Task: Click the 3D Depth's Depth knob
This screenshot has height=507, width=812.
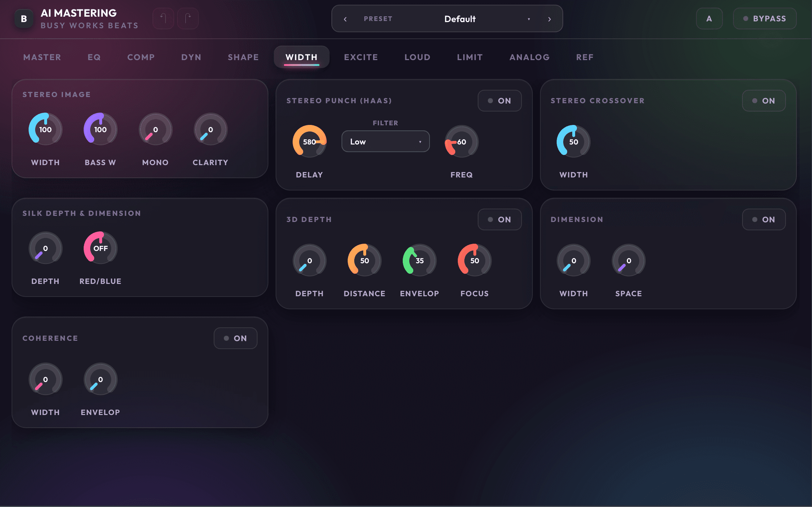Action: (x=309, y=260)
